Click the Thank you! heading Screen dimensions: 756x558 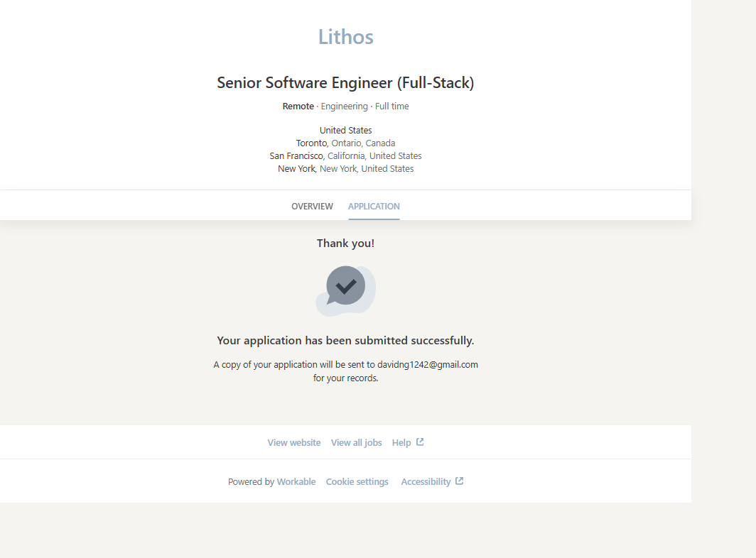click(345, 244)
